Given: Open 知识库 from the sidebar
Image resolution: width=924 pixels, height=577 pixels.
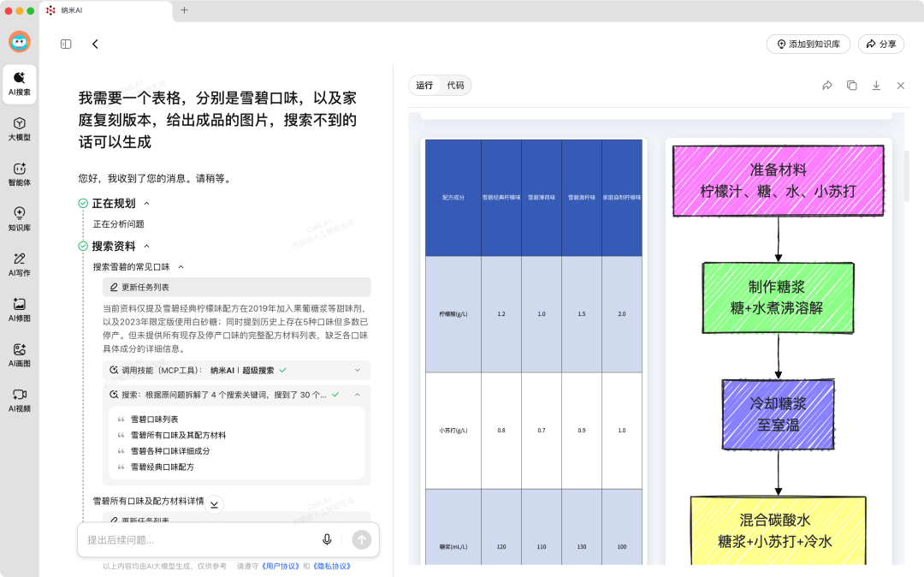Looking at the screenshot, I should (x=20, y=219).
